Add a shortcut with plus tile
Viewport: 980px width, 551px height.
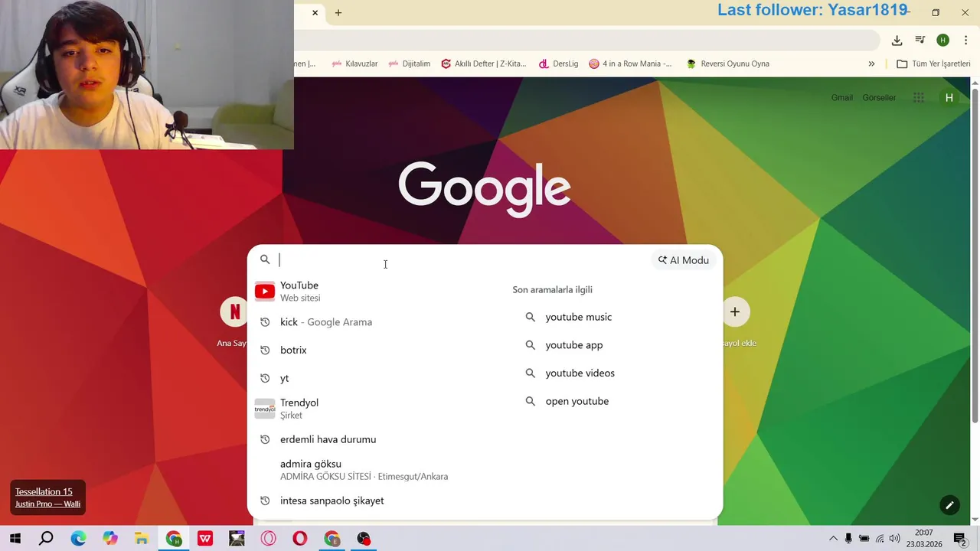(x=735, y=312)
